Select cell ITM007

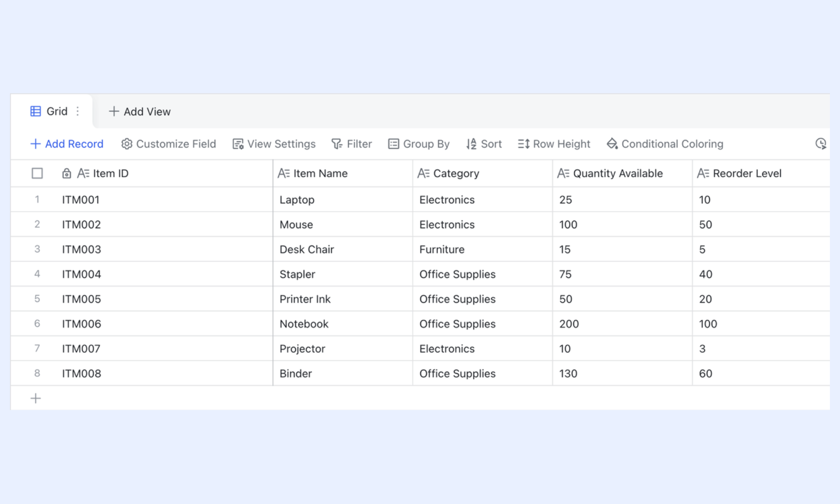pos(164,348)
